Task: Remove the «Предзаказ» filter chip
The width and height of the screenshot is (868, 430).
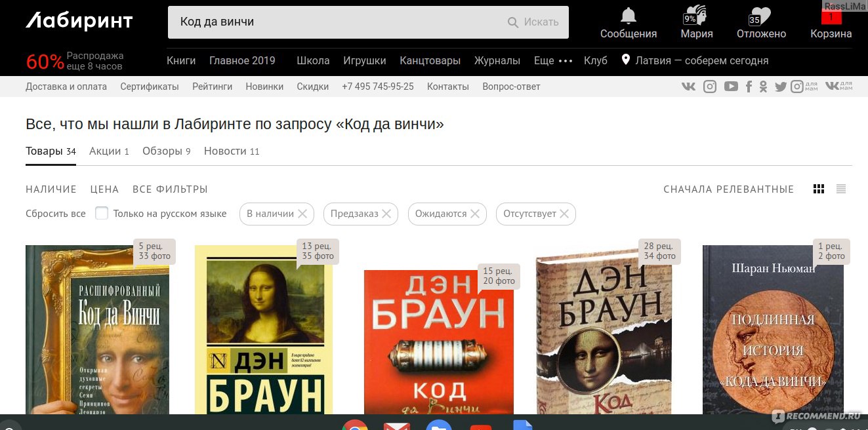Action: pyautogui.click(x=386, y=214)
